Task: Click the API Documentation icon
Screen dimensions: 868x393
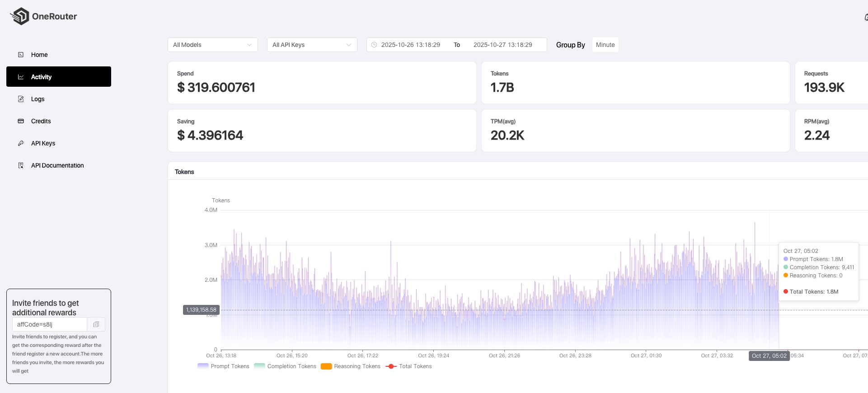Action: click(x=21, y=165)
